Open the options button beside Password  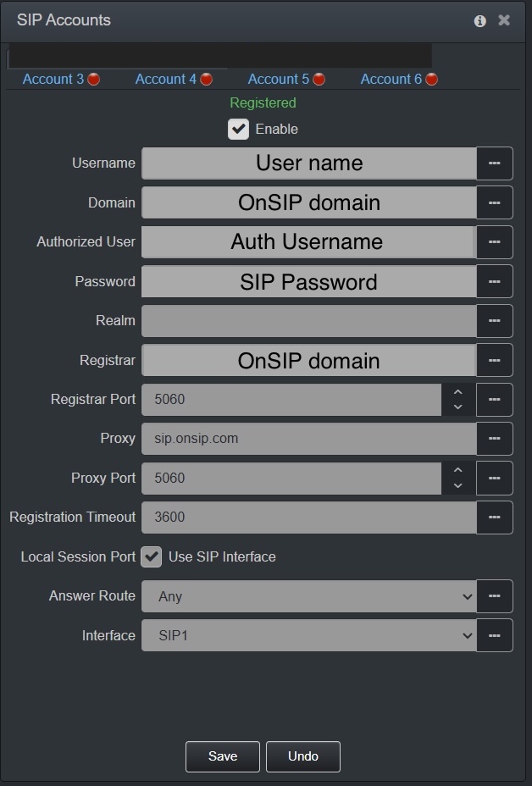point(495,282)
